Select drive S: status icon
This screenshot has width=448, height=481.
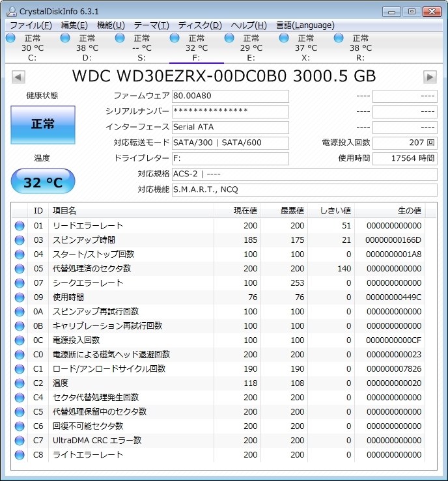[x=120, y=38]
